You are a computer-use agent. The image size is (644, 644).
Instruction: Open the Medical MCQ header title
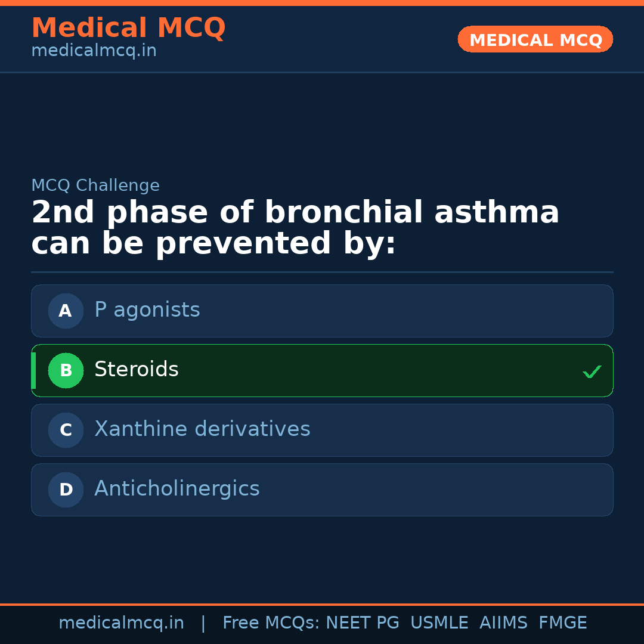[x=128, y=28]
